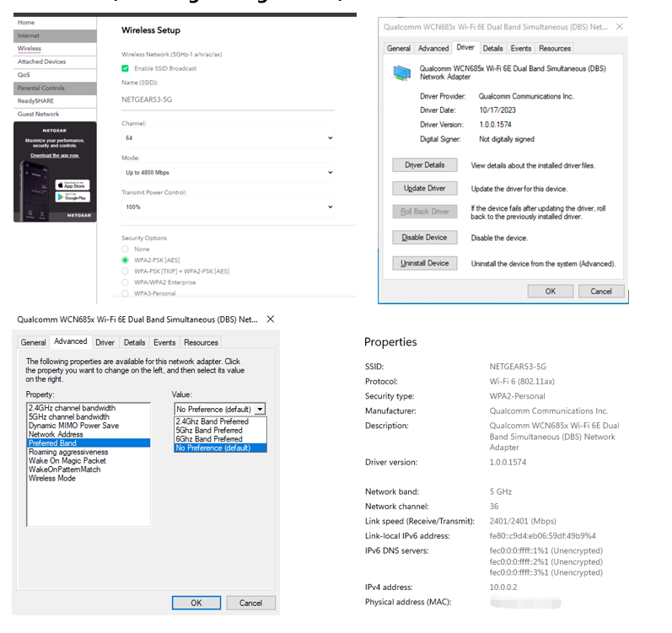Screen dimensions: 672x633
Task: Click the Google Play badge in Netgear ad
Action: pyautogui.click(x=73, y=197)
